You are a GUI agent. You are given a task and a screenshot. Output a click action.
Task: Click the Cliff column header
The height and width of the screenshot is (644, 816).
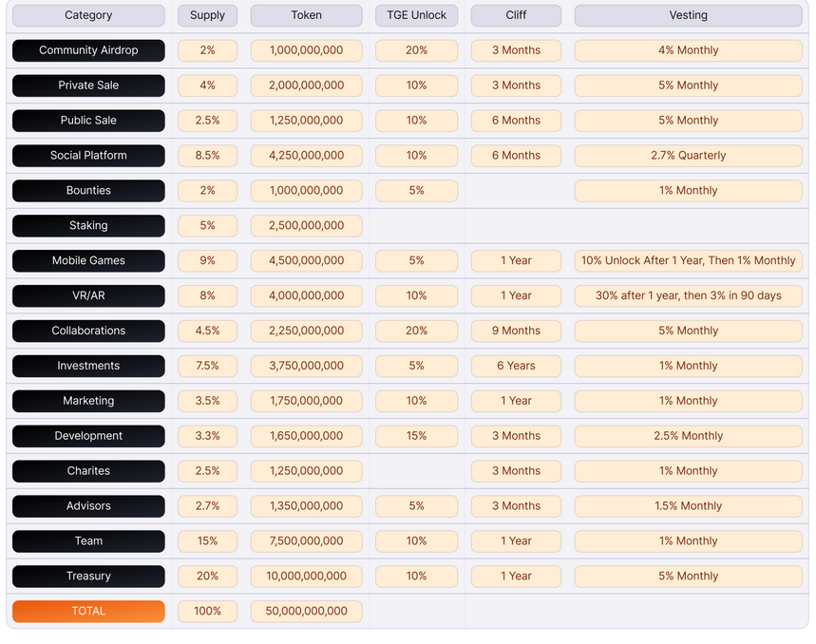click(516, 15)
